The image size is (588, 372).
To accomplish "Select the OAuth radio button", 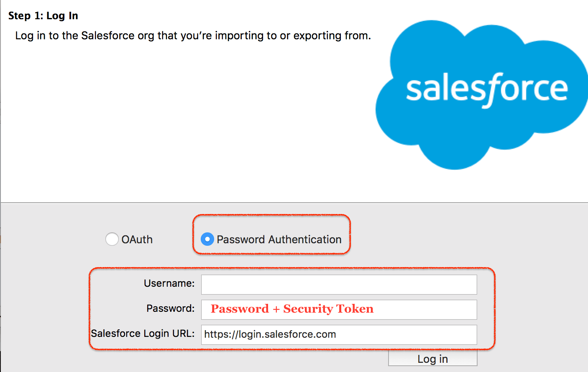I will coord(112,239).
